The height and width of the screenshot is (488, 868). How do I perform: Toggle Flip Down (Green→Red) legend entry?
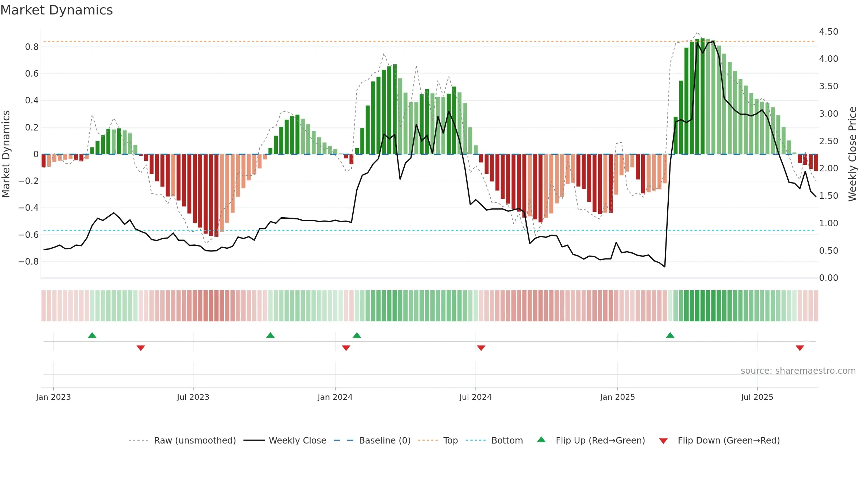[x=719, y=440]
